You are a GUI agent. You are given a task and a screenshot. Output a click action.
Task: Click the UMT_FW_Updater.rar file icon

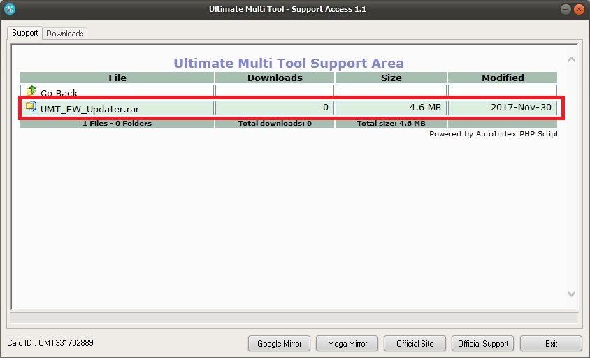click(x=31, y=108)
